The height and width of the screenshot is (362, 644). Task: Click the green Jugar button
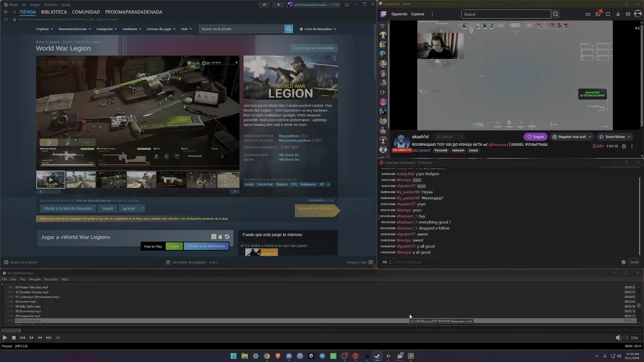tap(174, 246)
